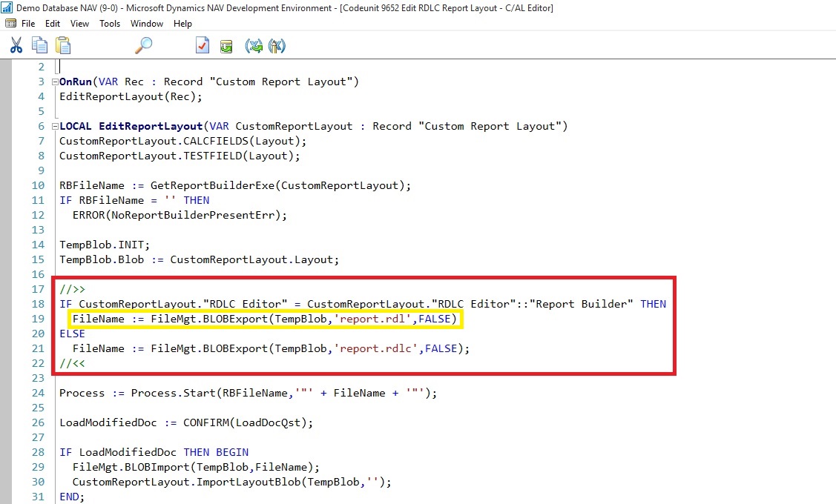Click the green table icon in toolbar
836x504 pixels.
[228, 46]
